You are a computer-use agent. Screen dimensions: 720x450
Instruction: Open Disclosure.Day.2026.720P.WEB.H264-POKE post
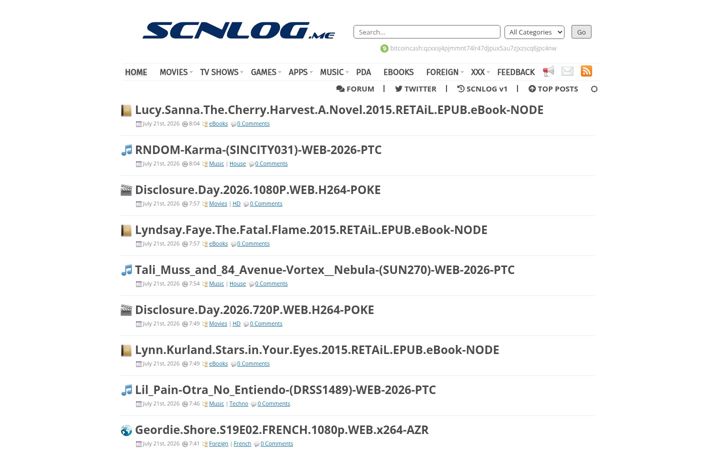(254, 310)
